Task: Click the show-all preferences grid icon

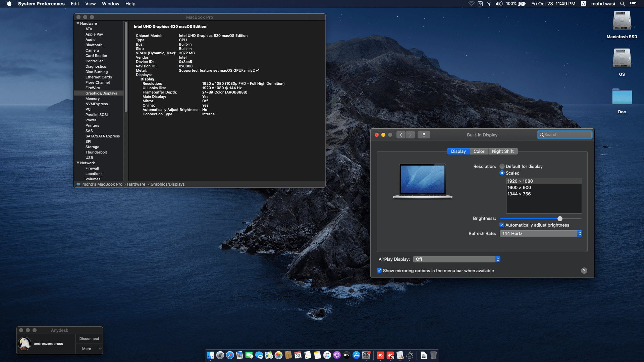Action: [x=424, y=135]
